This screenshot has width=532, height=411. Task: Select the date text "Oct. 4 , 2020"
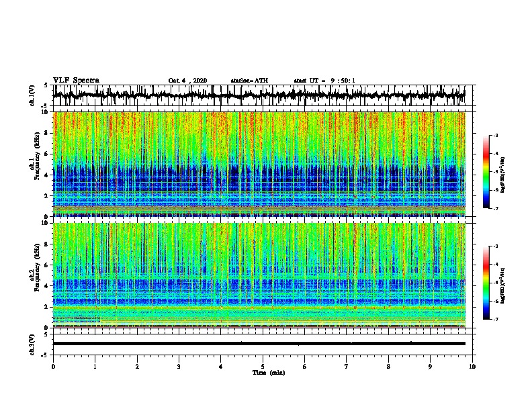pyautogui.click(x=187, y=81)
